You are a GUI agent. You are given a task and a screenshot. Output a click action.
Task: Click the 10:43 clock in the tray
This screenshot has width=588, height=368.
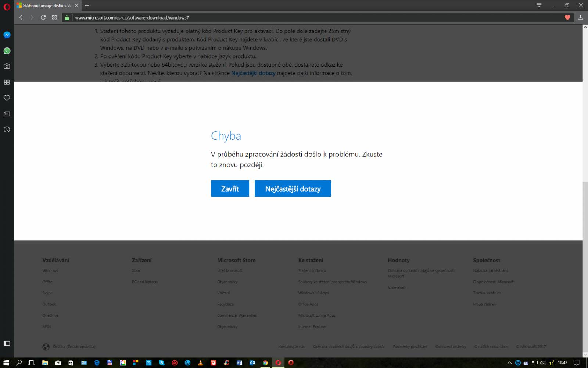pyautogui.click(x=563, y=362)
